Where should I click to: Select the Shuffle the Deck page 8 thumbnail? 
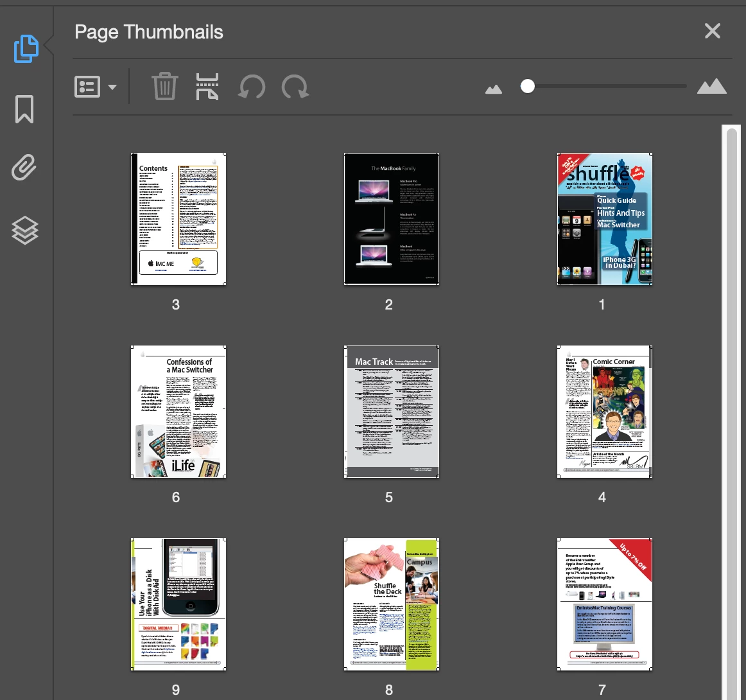pyautogui.click(x=392, y=604)
